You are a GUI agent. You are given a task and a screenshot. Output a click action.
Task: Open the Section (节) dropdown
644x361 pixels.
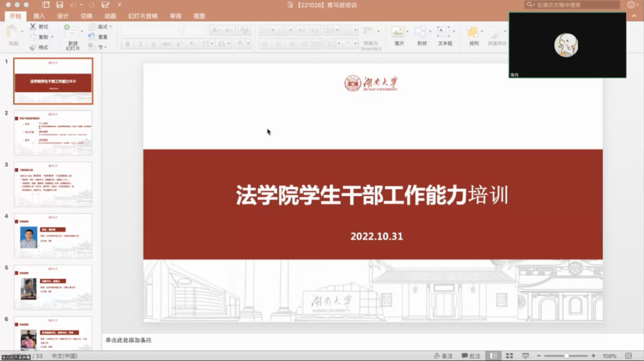pos(101,47)
